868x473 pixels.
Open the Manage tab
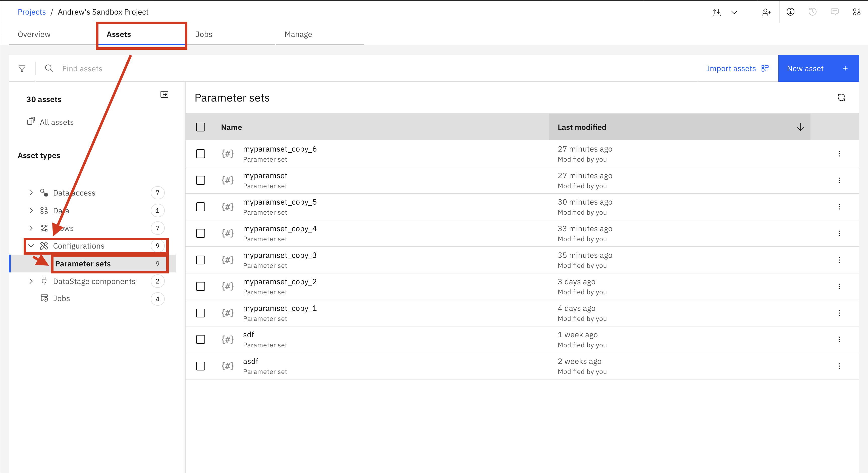(298, 34)
